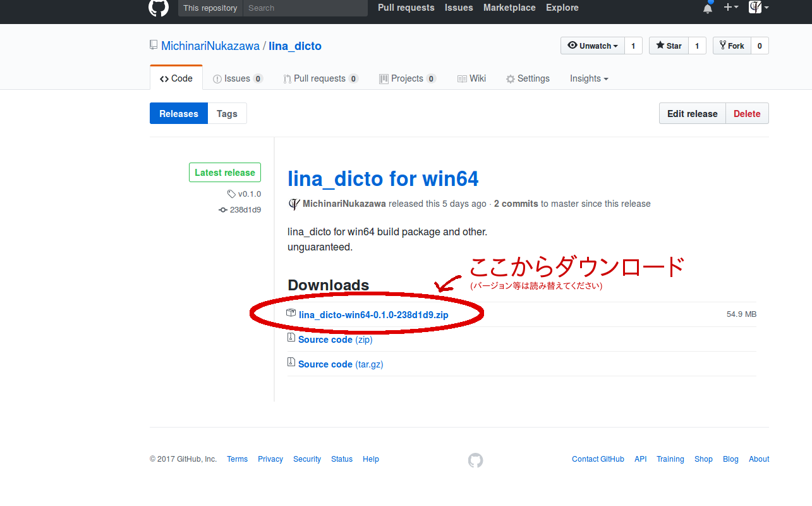Image resolution: width=812 pixels, height=506 pixels.
Task: Open the footer API link
Action: coord(641,459)
